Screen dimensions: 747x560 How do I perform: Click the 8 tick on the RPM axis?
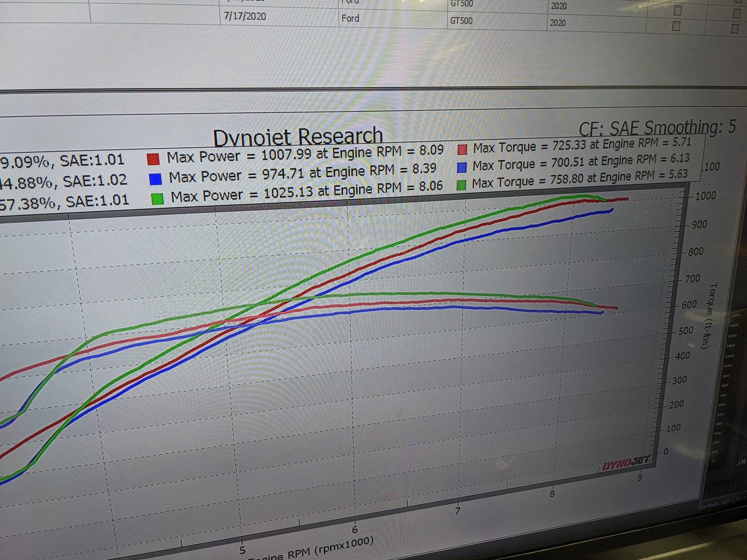552,494
